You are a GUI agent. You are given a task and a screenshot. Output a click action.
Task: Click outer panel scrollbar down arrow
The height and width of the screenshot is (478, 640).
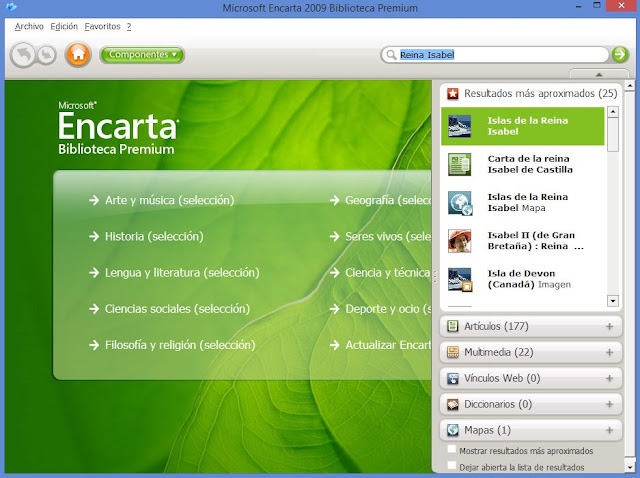tap(629, 466)
